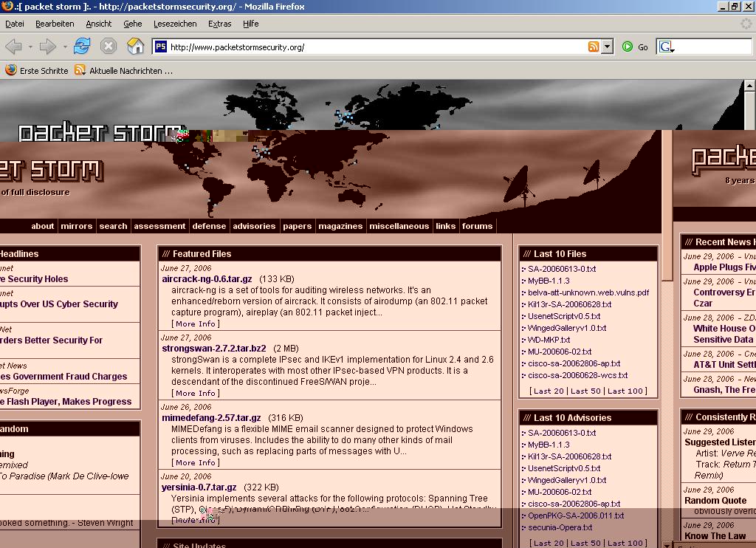This screenshot has height=548, width=756.
Task: Open the Datei menu
Action: 15,24
